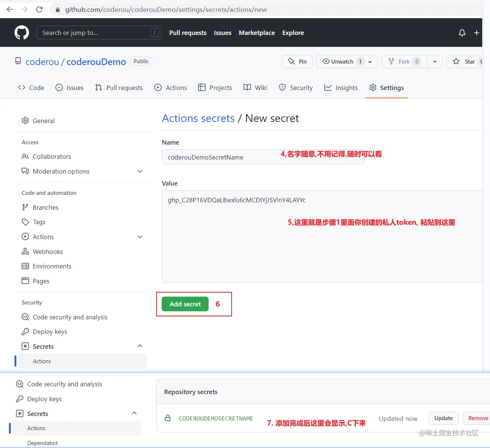Expand the Actions sidebar section chevron

click(x=140, y=237)
